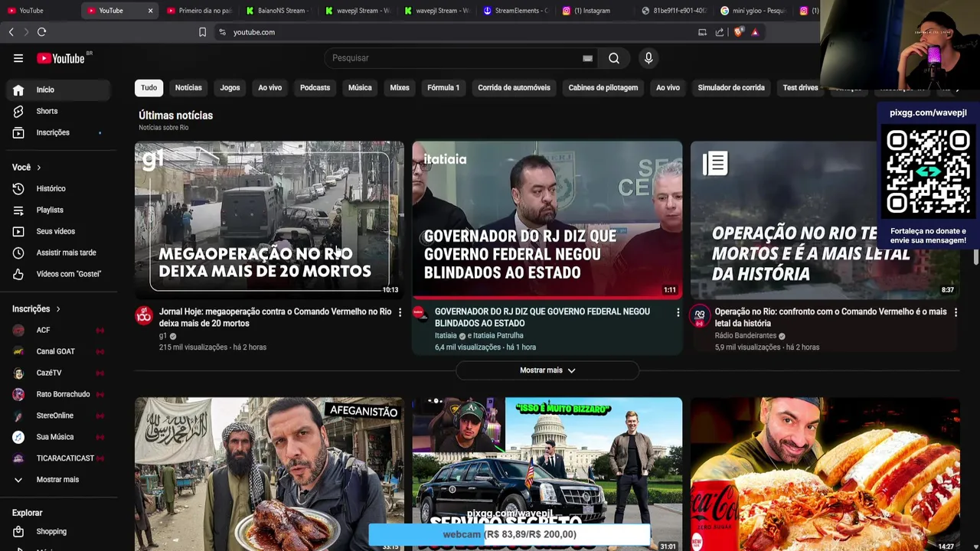Open the YouTube hamburger guide menu

click(18, 58)
